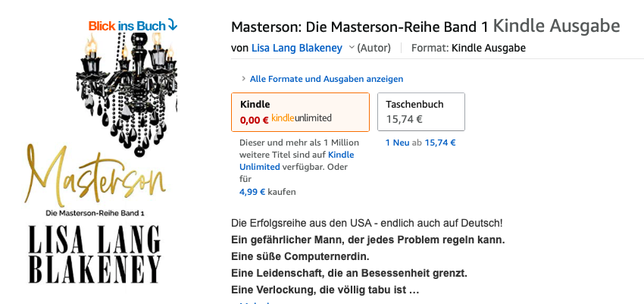
Task: Click the 15,74 € price link below Taschenbuch
Action: pyautogui.click(x=440, y=143)
